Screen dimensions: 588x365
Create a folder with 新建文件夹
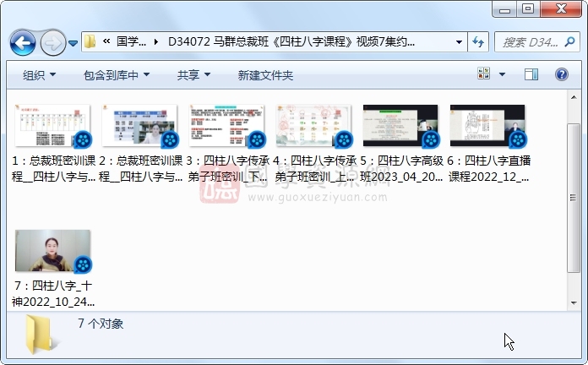[x=265, y=75]
